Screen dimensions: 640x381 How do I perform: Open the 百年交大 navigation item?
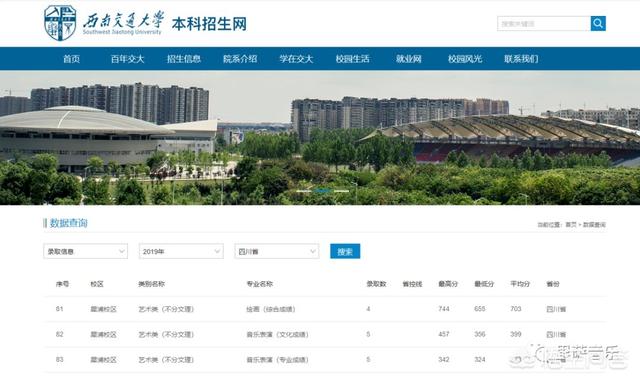point(127,59)
